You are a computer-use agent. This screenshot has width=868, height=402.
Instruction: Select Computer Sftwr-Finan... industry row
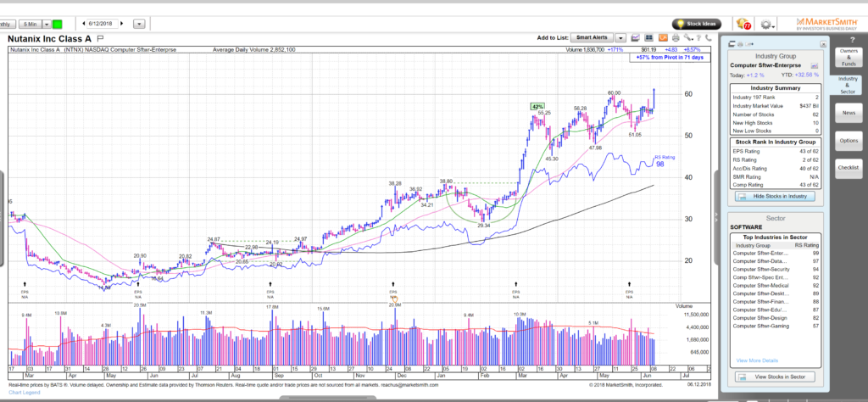pyautogui.click(x=776, y=302)
